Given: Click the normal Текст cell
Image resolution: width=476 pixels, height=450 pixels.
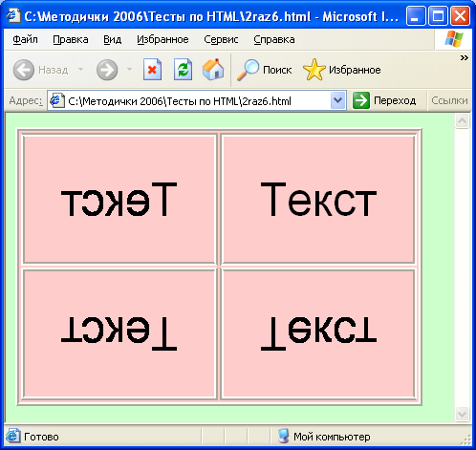Looking at the screenshot, I should 318,200.
